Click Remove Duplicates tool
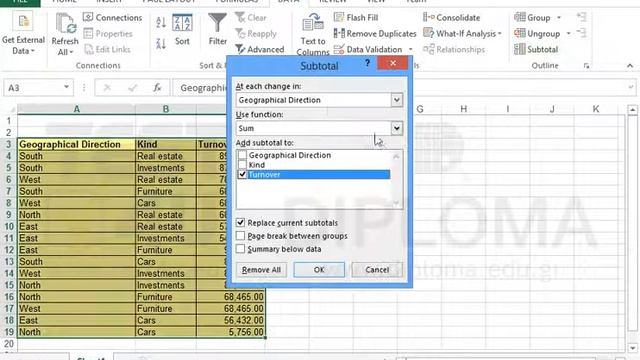640x360 pixels. point(375,33)
